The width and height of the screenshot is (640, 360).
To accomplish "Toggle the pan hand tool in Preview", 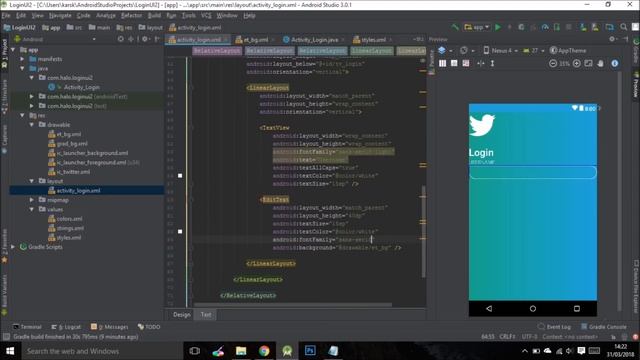I will (600, 63).
